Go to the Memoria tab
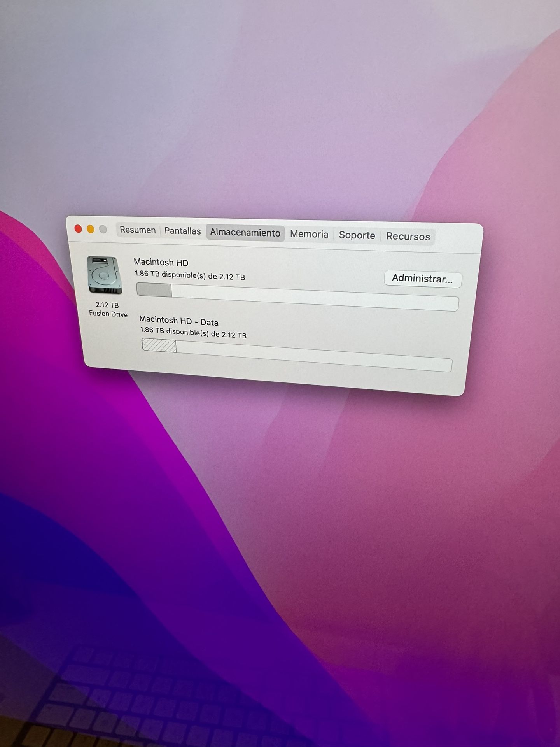The width and height of the screenshot is (560, 747). 309,234
